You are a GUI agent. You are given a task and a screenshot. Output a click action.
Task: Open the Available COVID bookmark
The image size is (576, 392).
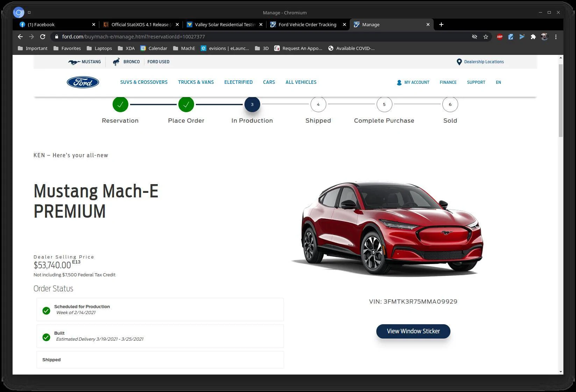click(x=351, y=48)
